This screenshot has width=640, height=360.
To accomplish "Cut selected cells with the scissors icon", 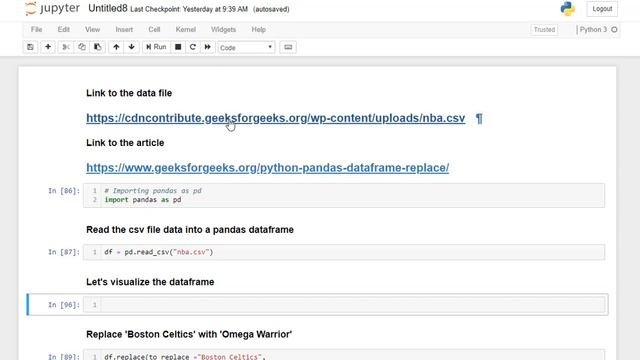I will [66, 47].
